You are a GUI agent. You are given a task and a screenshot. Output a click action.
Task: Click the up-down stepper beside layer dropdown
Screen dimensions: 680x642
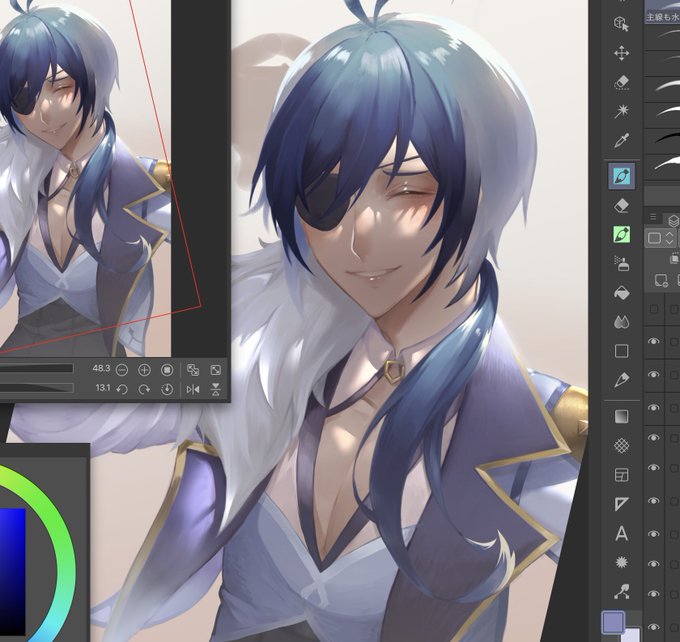pyautogui.click(x=670, y=238)
